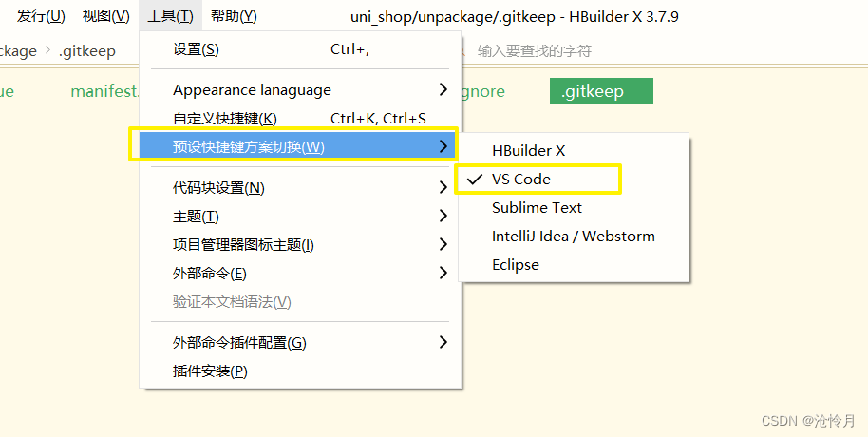Open 项目管理器图标主题(I) submenu
This screenshot has width=868, height=437.
300,245
